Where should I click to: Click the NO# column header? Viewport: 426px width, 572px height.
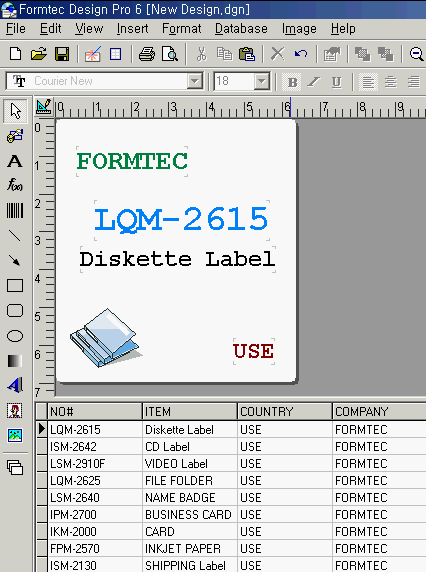[95, 411]
